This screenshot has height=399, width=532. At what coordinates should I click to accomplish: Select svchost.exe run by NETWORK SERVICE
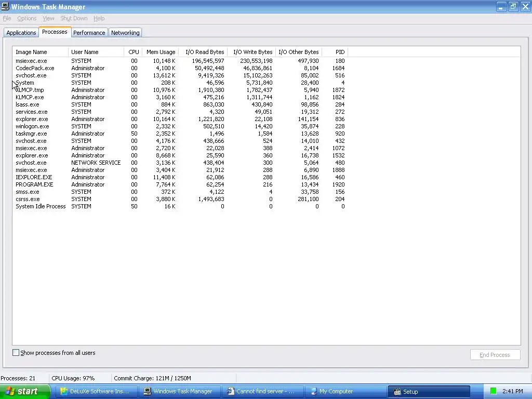(x=180, y=163)
